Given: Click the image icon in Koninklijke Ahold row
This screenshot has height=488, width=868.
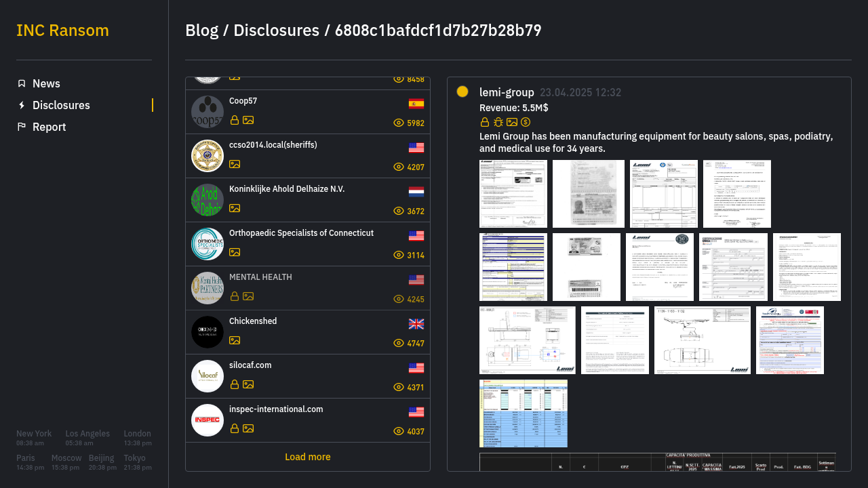Looking at the screenshot, I should 235,208.
